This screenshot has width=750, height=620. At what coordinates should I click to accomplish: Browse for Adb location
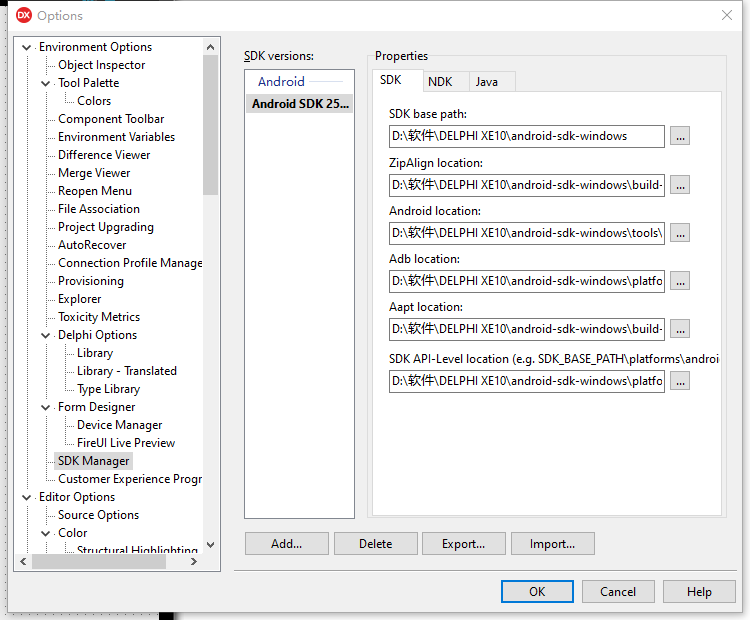[680, 281]
